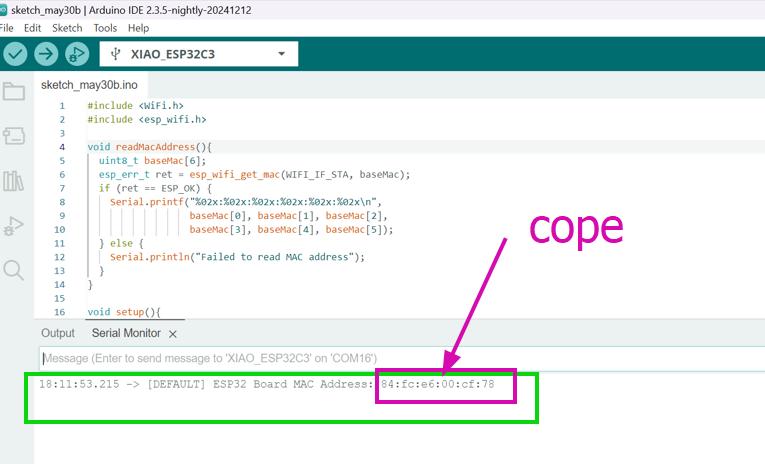The image size is (765, 464).
Task: Open the Help menu
Action: [x=138, y=28]
